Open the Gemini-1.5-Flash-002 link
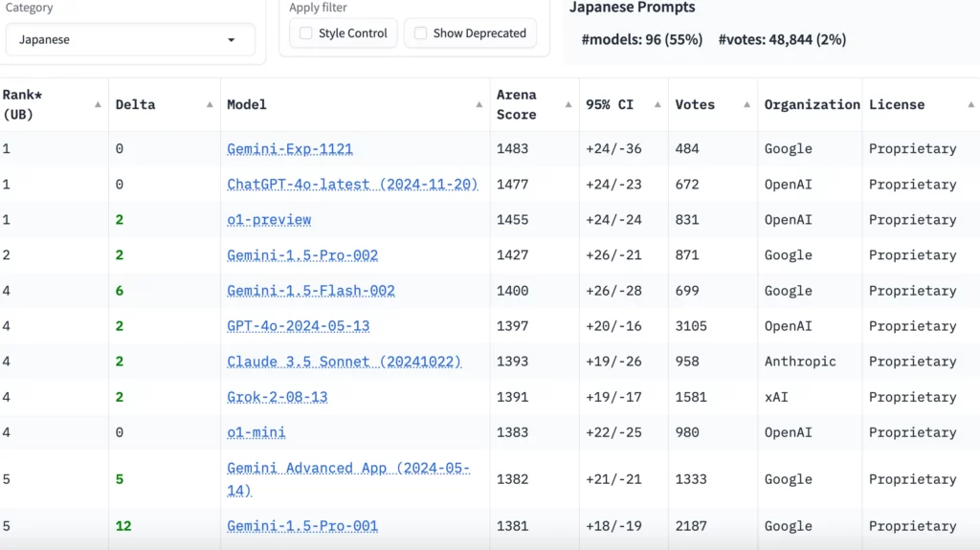The height and width of the screenshot is (550, 980). tap(311, 291)
